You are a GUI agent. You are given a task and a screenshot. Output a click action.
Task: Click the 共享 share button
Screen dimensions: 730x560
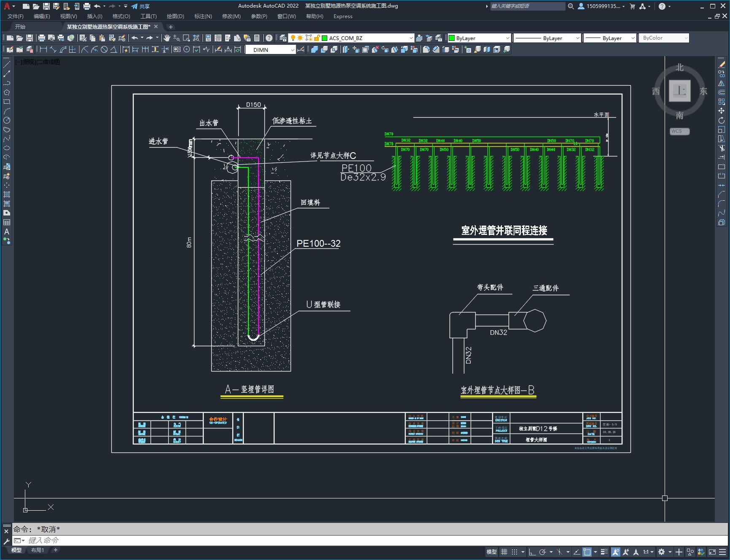click(x=141, y=6)
